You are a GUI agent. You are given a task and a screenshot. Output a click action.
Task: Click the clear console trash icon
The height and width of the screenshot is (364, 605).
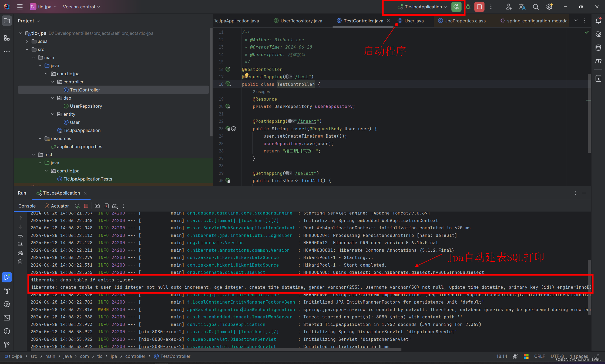[20, 262]
